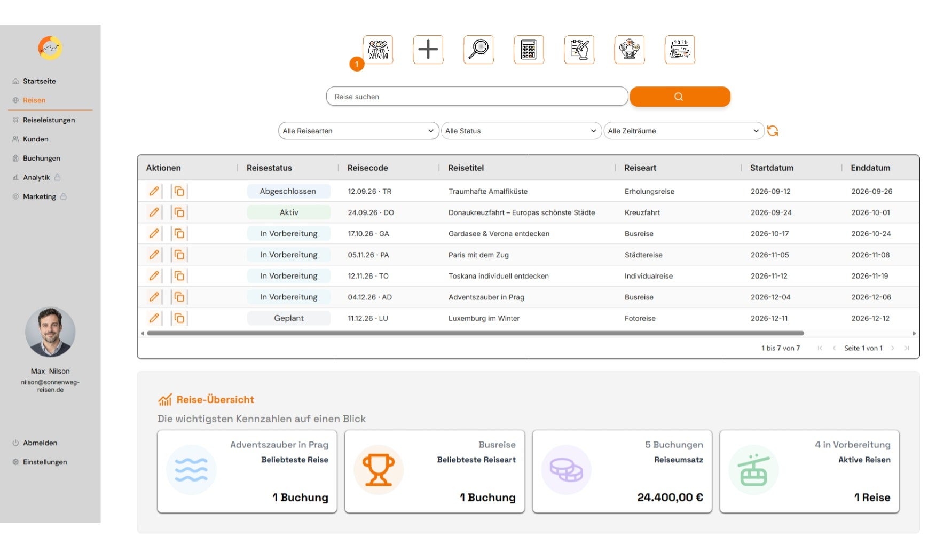Go to Kunden in sidebar
Viewport: 936px width, 560px height.
35,139
